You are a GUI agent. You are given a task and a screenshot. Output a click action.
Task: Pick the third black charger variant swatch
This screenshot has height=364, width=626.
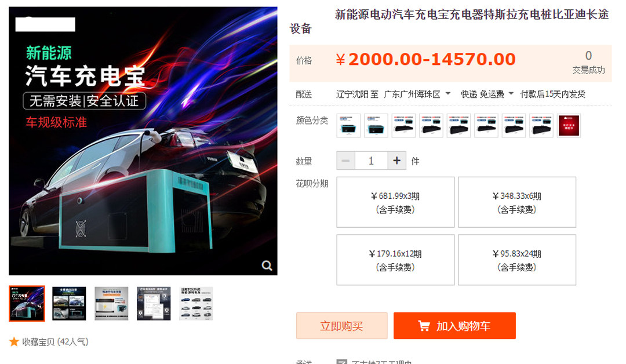click(x=458, y=125)
